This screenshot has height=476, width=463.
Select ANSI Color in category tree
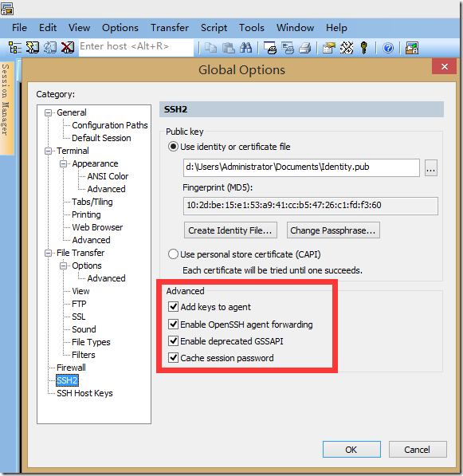tap(108, 176)
